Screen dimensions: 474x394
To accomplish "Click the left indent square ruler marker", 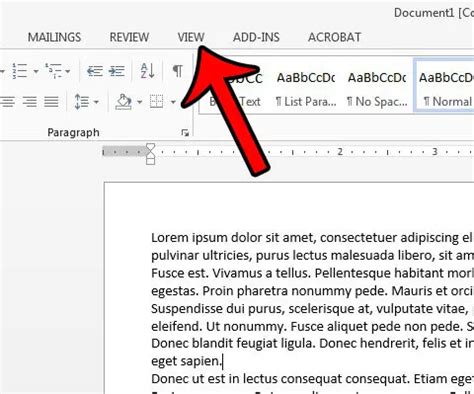I will (x=151, y=162).
